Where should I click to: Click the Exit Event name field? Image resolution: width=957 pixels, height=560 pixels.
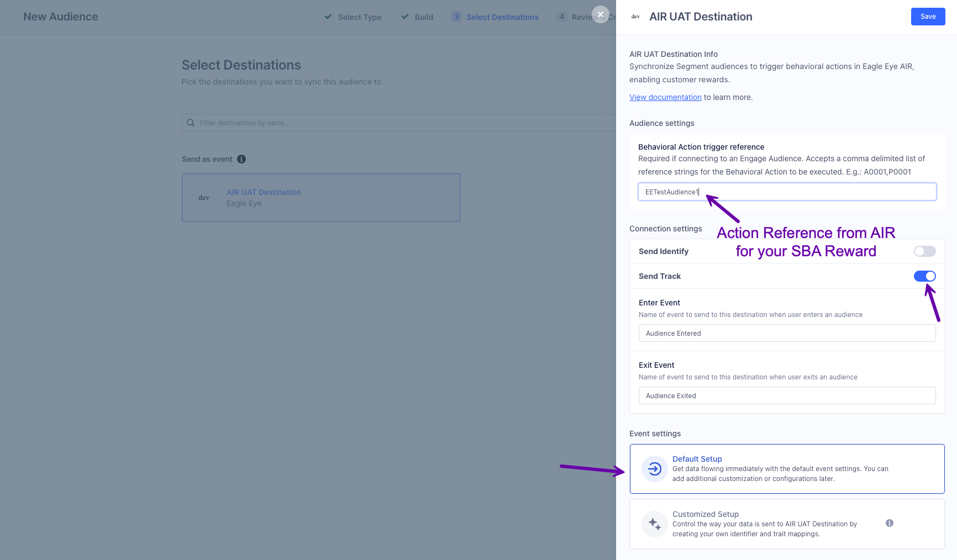pyautogui.click(x=787, y=395)
